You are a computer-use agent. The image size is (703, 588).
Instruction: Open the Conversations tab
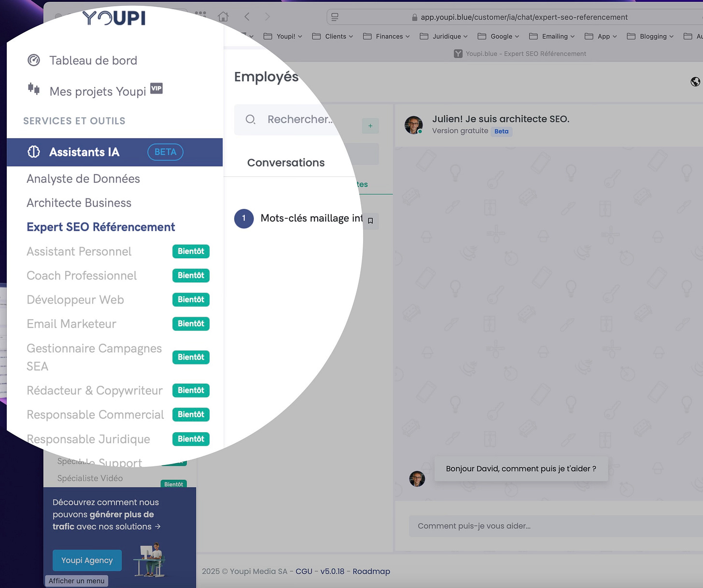(x=286, y=163)
